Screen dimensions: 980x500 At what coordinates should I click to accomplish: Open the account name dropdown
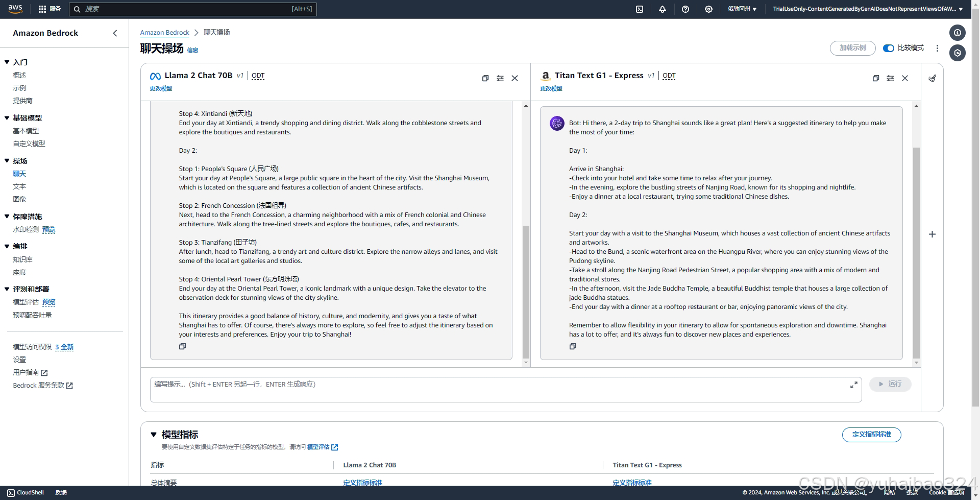868,9
